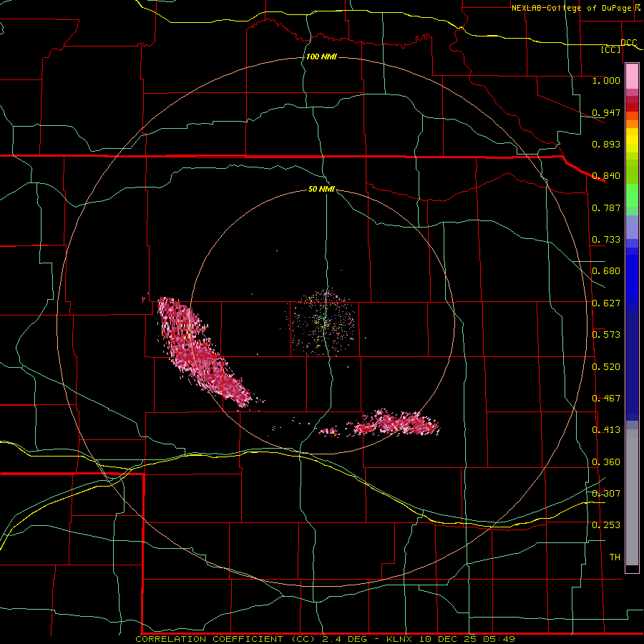Click the 0.307 legend value
Screen dimensions: 644x644
click(606, 494)
